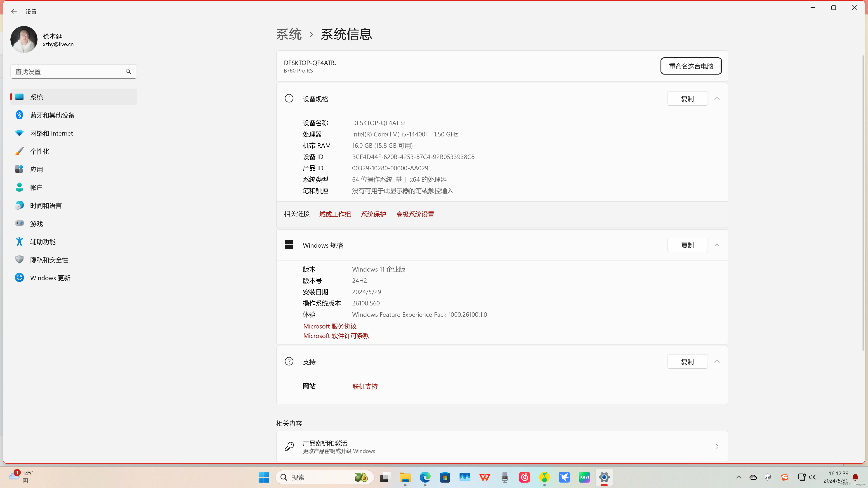Click Rename this PC (重命名这台电脑) button
The width and height of the screenshot is (868, 488).
[691, 66]
